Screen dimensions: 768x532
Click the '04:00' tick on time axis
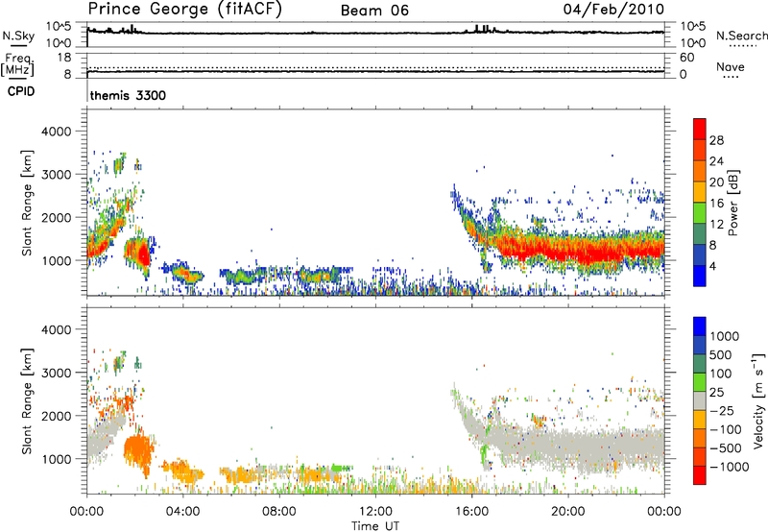click(183, 512)
